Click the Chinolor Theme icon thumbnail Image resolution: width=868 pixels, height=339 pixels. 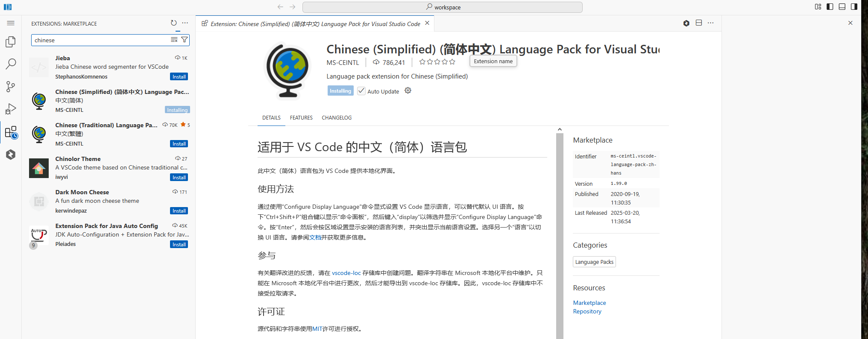pos(39,168)
